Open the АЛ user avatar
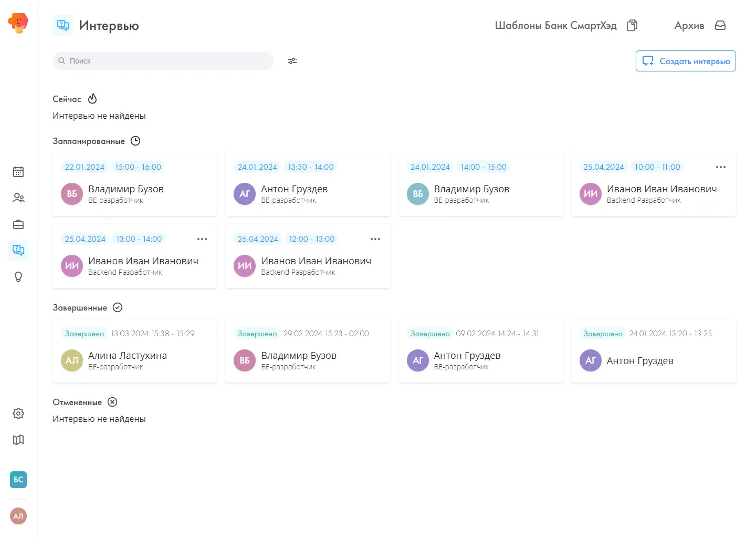Viewport: 756px width, 538px height. coord(18,516)
